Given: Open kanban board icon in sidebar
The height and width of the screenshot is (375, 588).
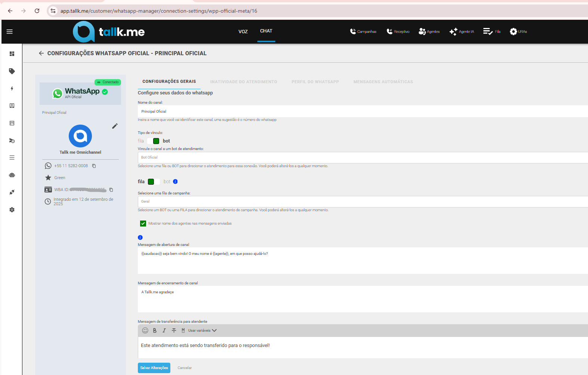Looking at the screenshot, I should (12, 123).
